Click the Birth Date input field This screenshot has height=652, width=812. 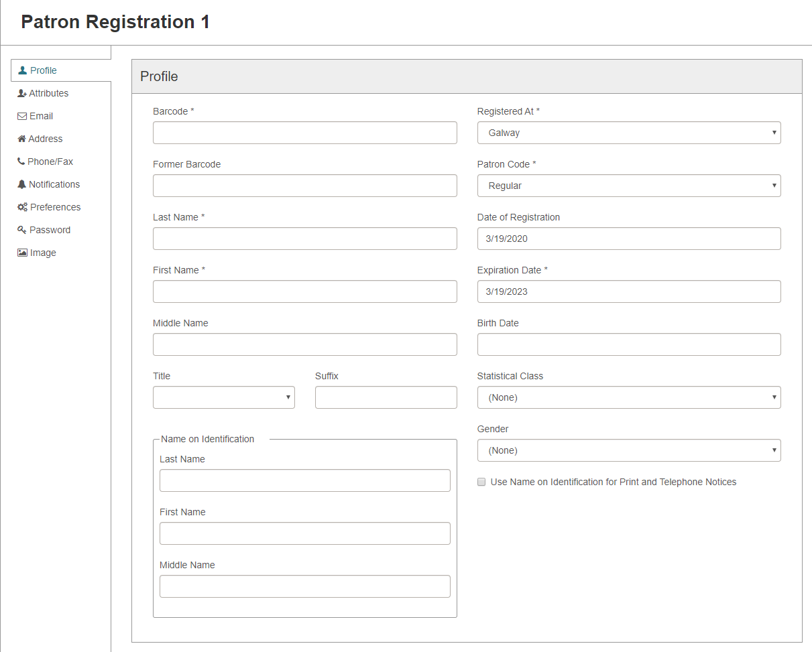point(629,344)
